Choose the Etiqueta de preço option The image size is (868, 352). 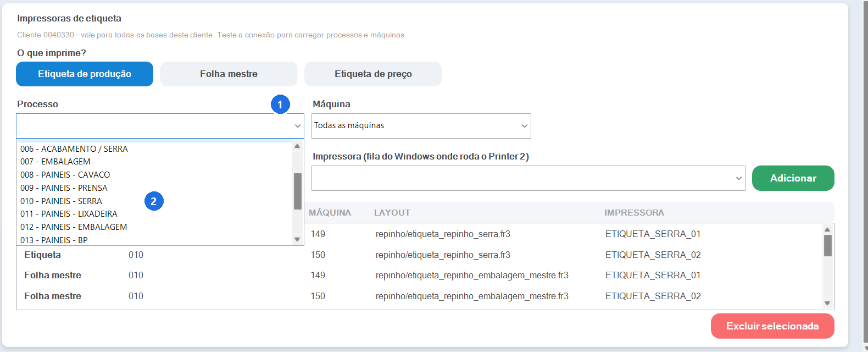point(373,74)
